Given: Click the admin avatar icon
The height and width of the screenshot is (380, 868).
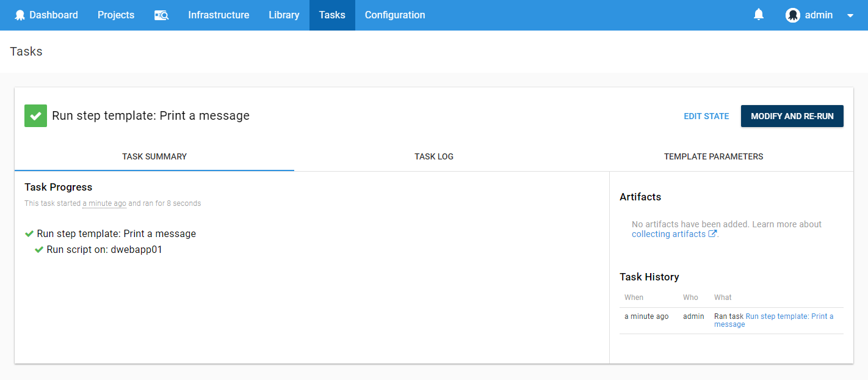Looking at the screenshot, I should coord(792,14).
